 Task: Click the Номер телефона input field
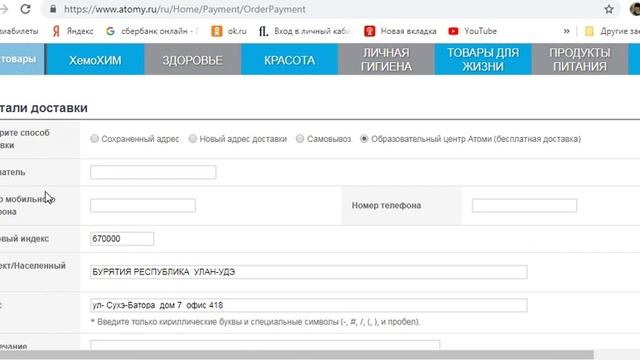(x=524, y=206)
